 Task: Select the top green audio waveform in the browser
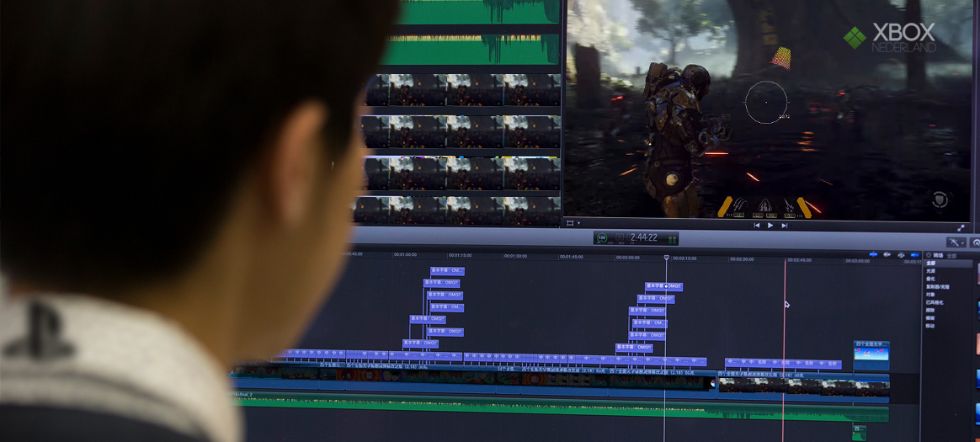click(479, 12)
